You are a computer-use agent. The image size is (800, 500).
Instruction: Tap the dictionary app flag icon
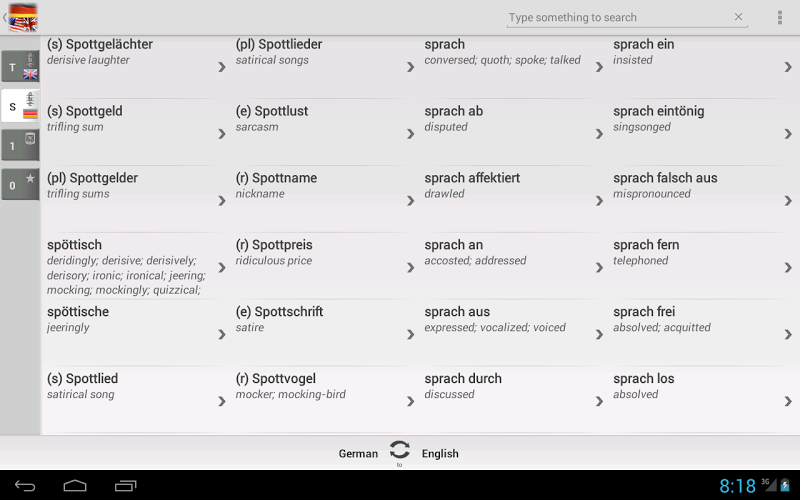coord(23,17)
